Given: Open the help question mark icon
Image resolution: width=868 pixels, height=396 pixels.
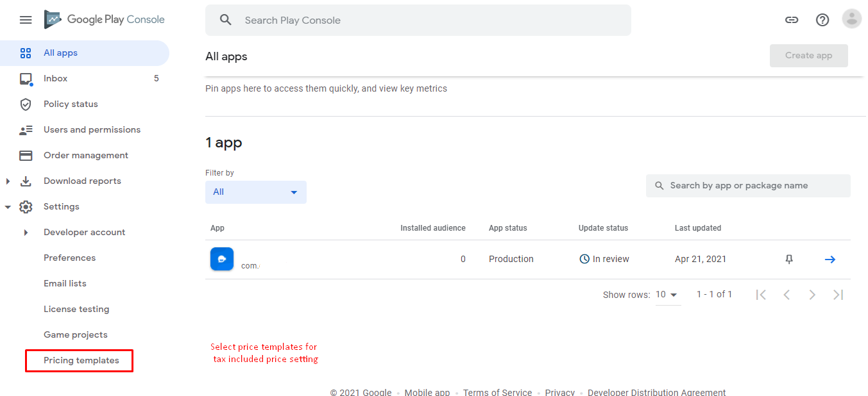Looking at the screenshot, I should point(822,20).
